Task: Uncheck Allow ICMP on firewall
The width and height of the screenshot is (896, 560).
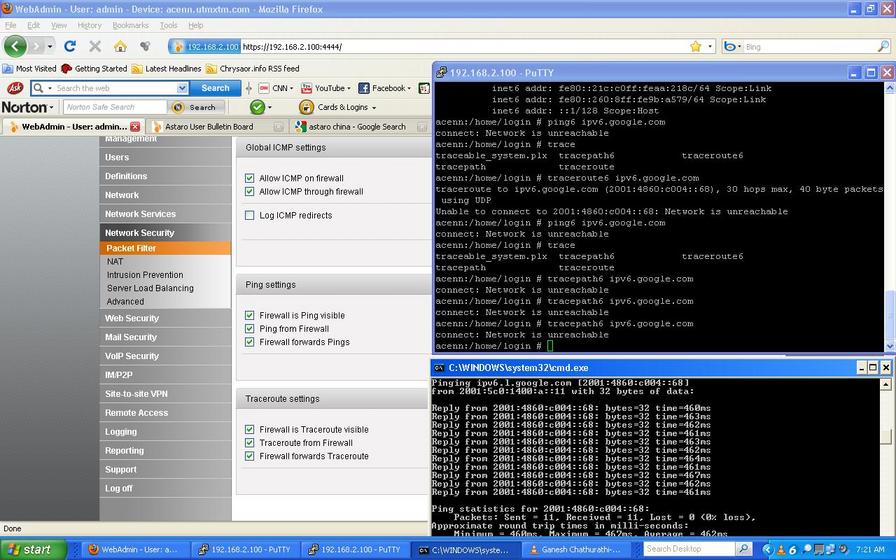Action: [x=250, y=178]
